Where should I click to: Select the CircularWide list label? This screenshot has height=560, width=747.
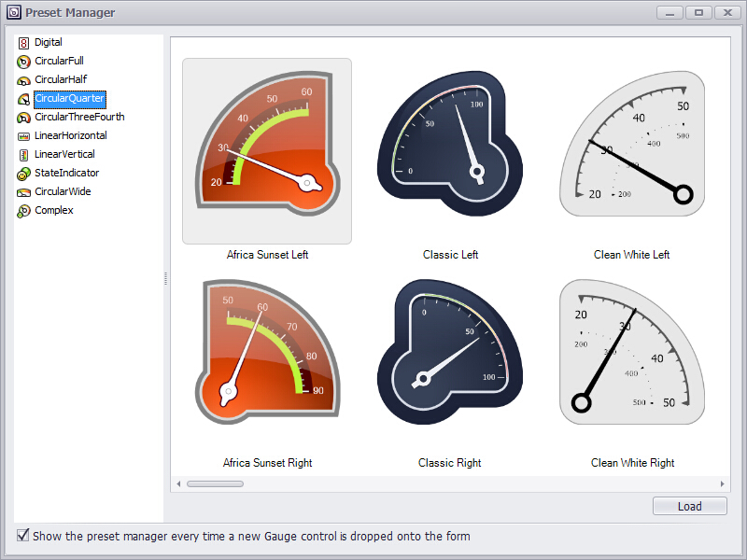click(x=63, y=191)
